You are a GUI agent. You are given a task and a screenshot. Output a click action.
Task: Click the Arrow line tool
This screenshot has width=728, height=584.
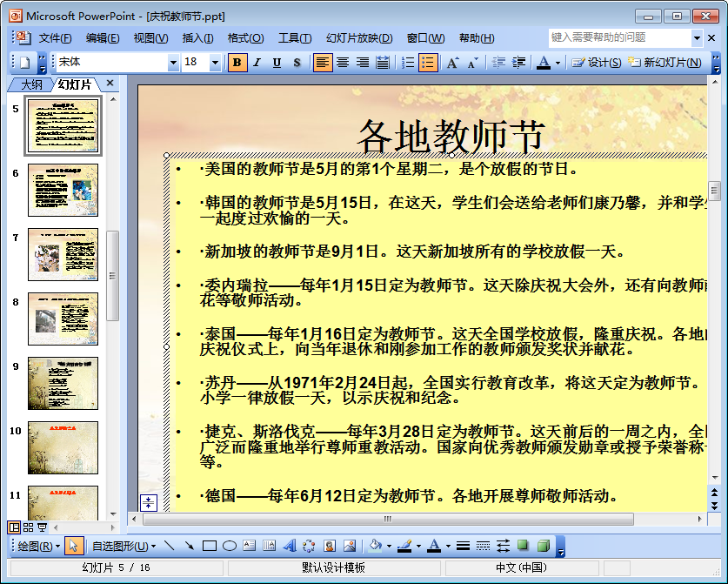coord(189,547)
